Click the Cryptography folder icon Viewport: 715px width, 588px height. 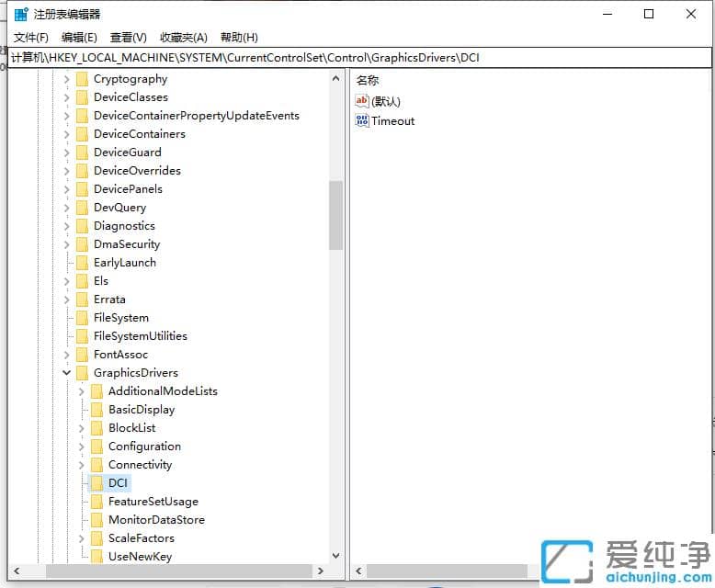point(82,79)
